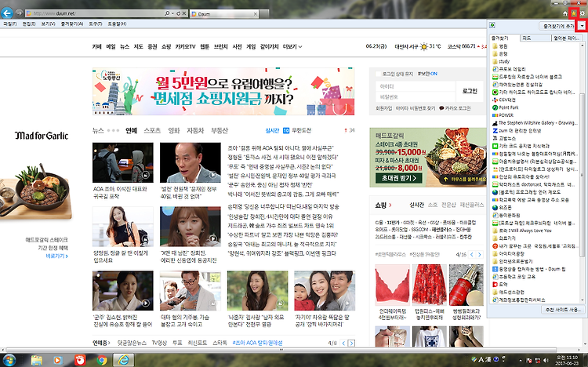588x367 pixels.
Task: Switch to the 피드 tab in favorites center
Action: (x=535, y=38)
